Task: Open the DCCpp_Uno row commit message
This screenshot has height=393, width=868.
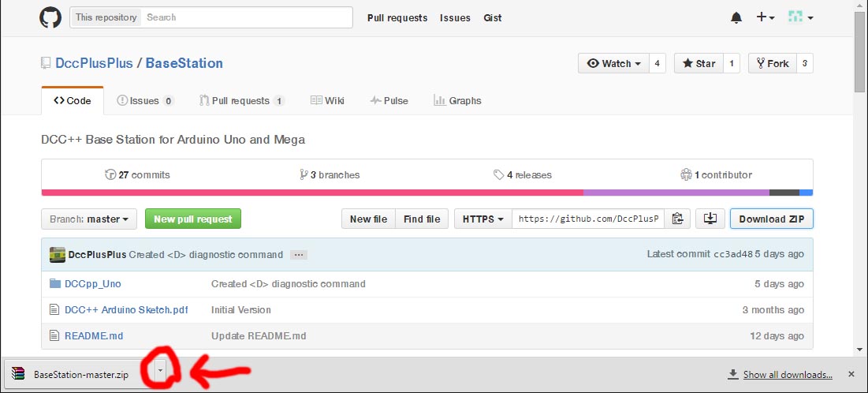Action: [x=289, y=284]
